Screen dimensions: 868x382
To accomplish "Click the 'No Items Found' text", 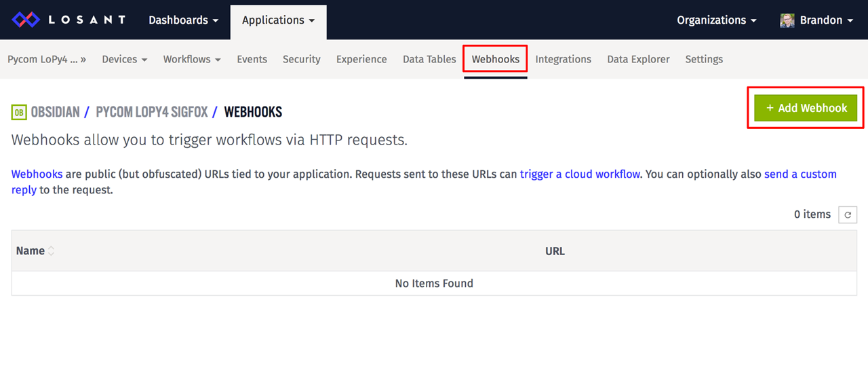I will coord(434,284).
